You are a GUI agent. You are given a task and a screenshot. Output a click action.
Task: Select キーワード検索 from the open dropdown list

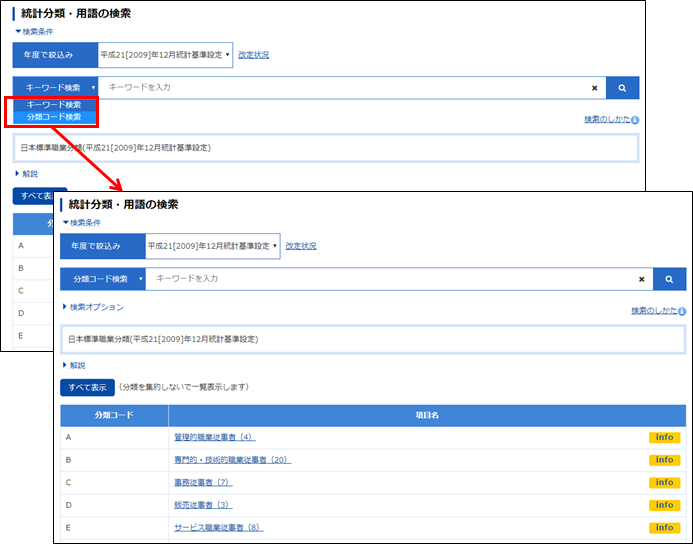[55, 104]
